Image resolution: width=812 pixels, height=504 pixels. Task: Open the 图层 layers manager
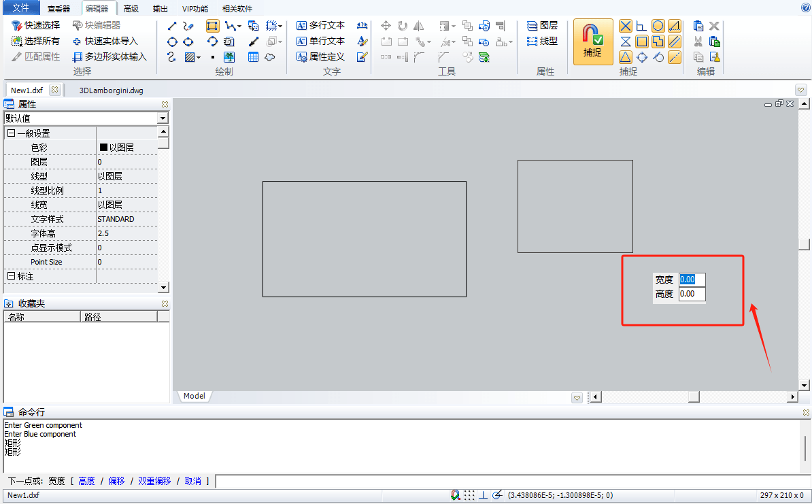tap(542, 25)
